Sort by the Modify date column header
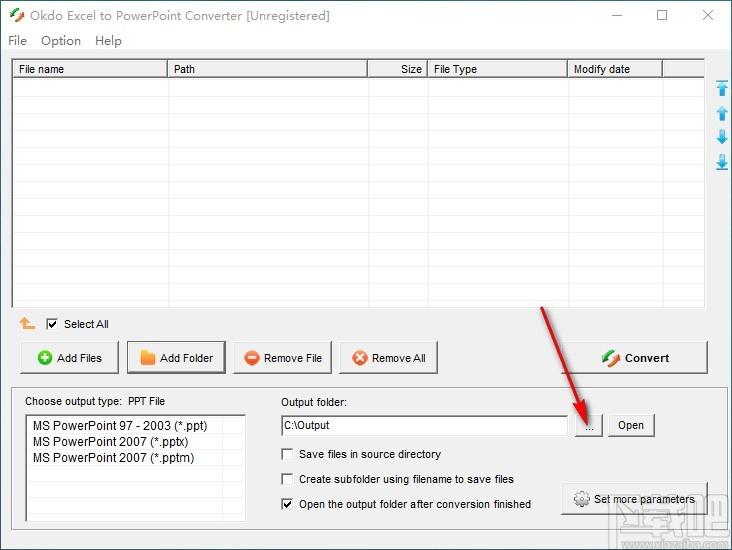This screenshot has width=732, height=550. (615, 69)
